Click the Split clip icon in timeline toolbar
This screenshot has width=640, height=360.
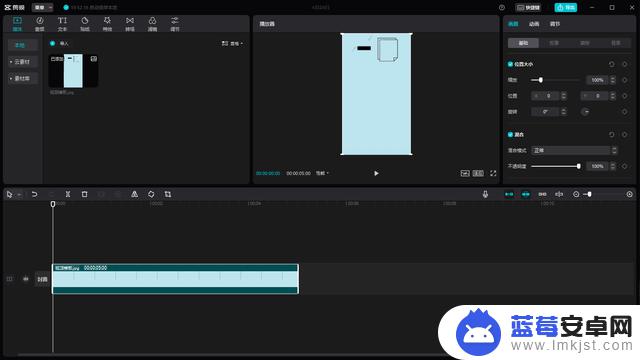point(68,194)
